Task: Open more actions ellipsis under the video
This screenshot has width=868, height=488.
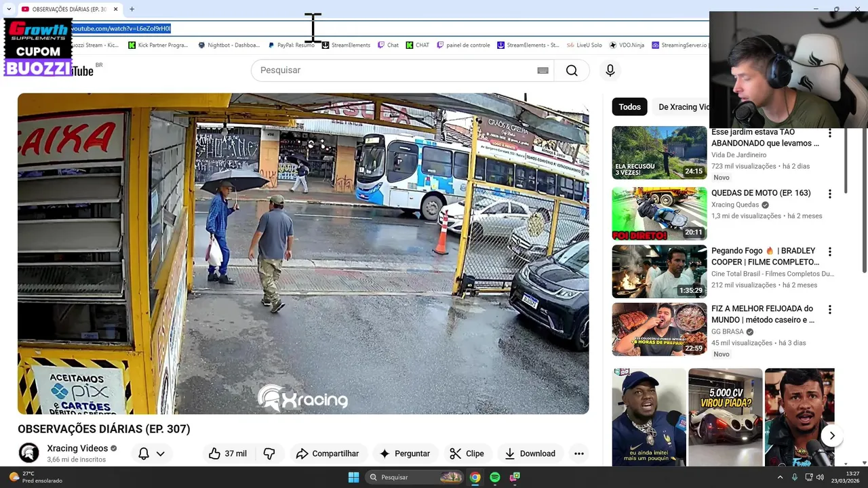Action: tap(578, 453)
